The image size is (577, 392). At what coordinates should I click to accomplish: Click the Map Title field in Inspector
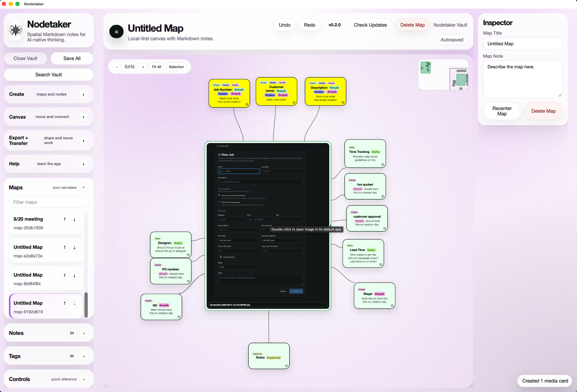(523, 44)
